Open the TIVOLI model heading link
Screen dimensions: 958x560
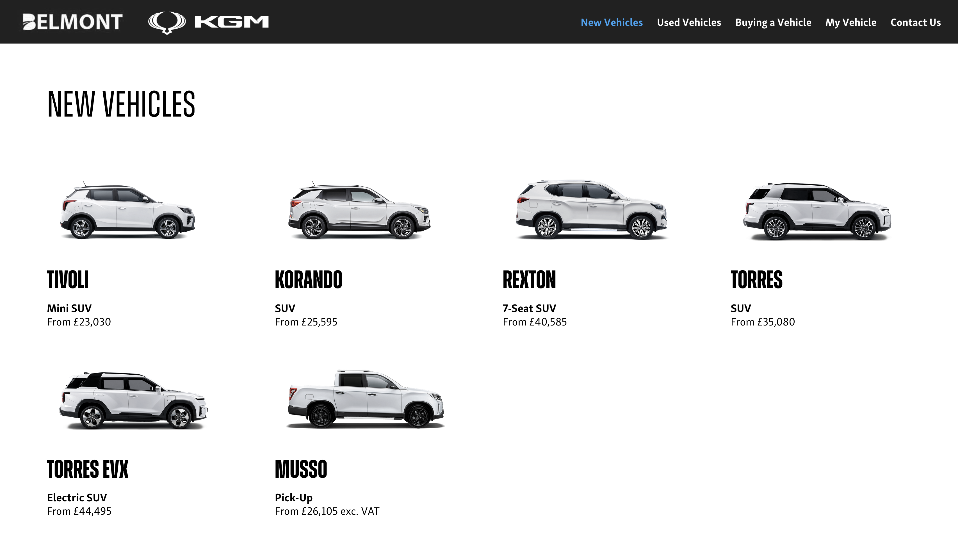tap(68, 280)
